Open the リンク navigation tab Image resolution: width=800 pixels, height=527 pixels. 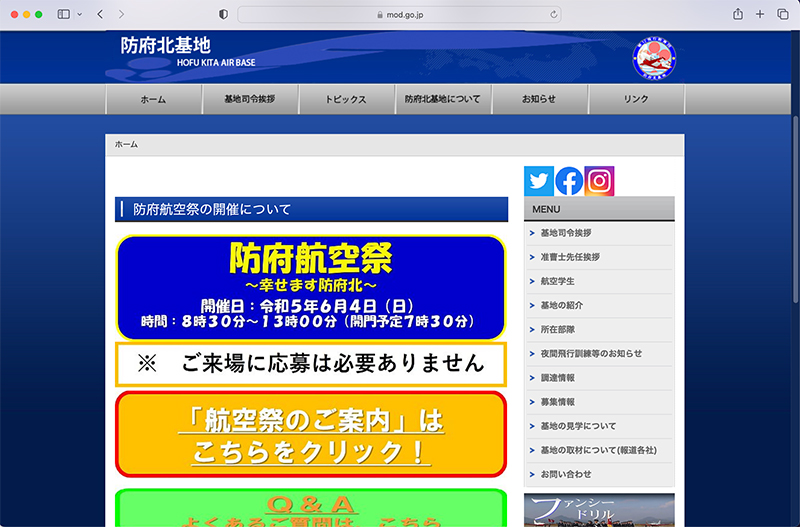click(636, 99)
